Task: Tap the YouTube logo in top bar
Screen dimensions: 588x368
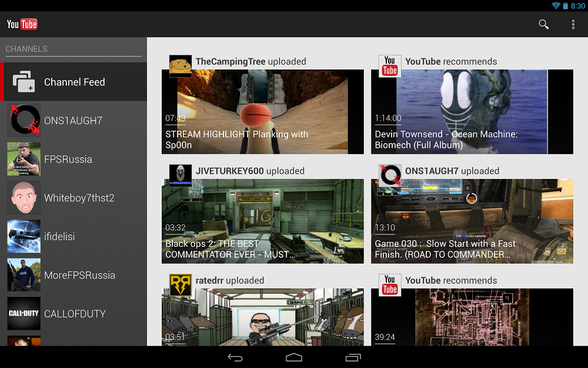Action: 22,24
